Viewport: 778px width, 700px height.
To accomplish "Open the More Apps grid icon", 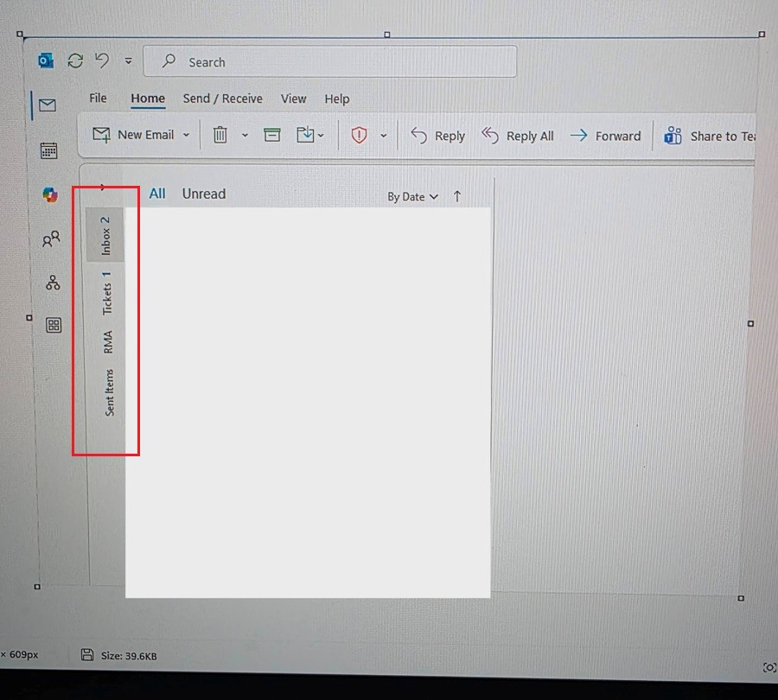I will 54,325.
